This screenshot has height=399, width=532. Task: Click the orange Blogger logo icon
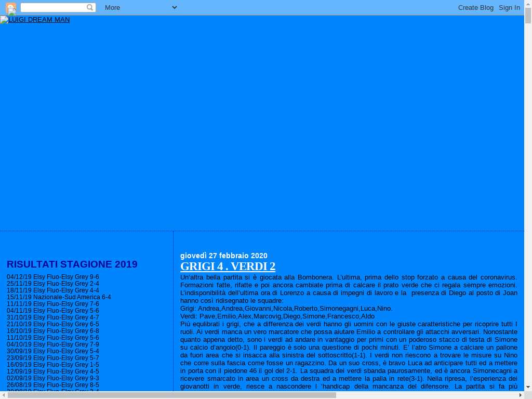[x=10, y=8]
